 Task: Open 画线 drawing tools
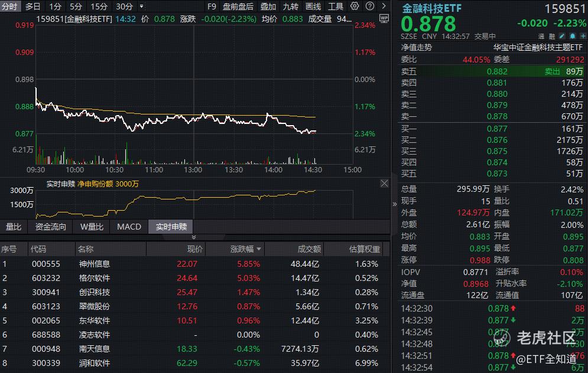[x=313, y=6]
